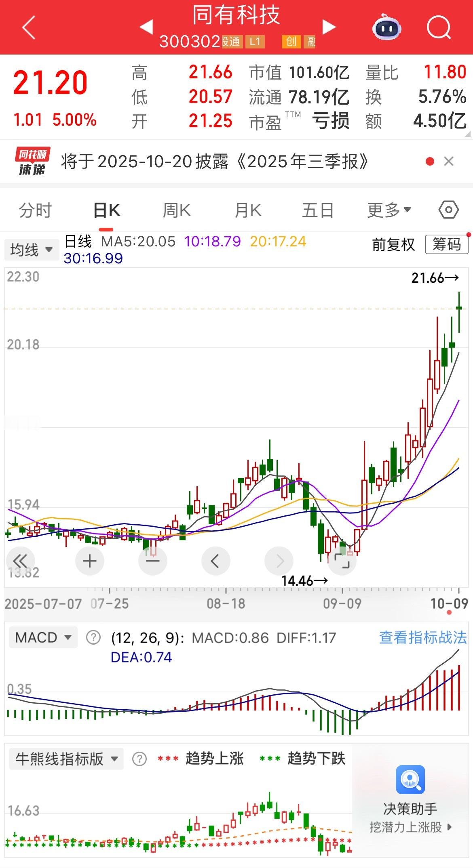The height and width of the screenshot is (868, 473).
Task: Tap the 30:16.99 moving average label
Action: (93, 259)
